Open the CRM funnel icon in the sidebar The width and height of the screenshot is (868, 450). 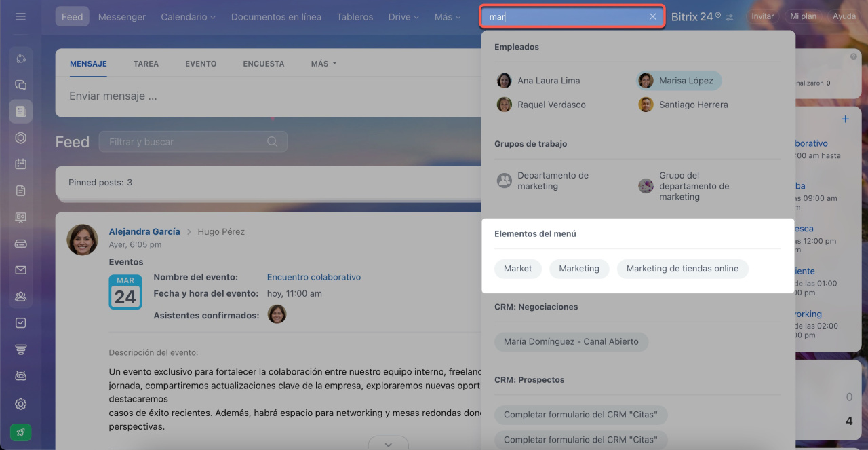(x=20, y=350)
